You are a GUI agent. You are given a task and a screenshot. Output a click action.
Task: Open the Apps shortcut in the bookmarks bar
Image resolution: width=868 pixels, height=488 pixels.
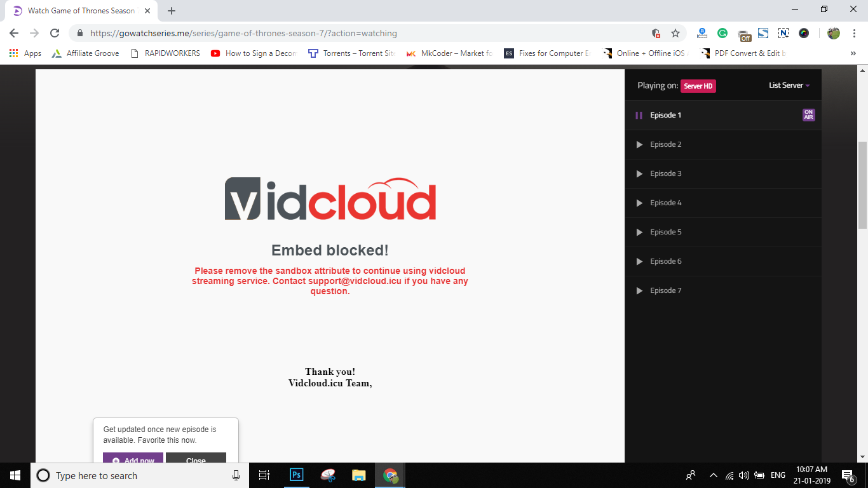point(25,53)
